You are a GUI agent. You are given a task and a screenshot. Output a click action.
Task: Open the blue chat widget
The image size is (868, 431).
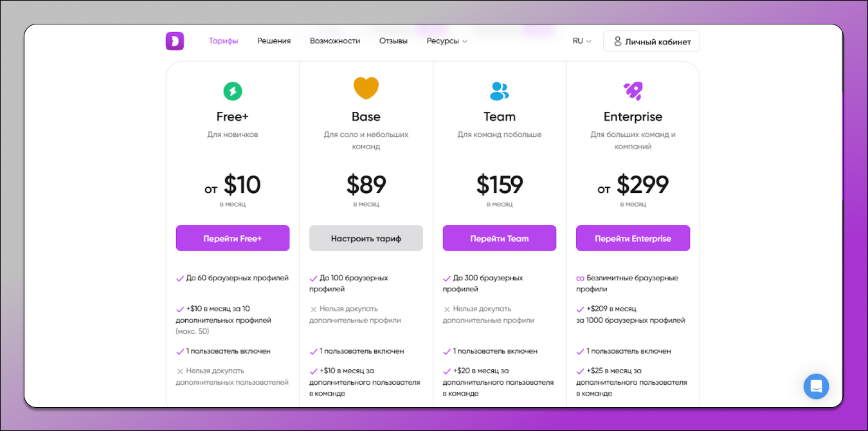(x=816, y=387)
